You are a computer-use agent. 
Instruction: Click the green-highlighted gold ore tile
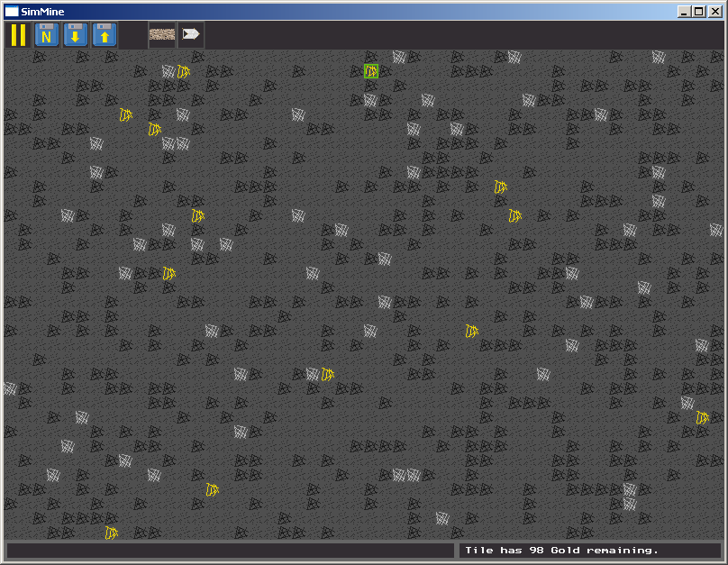[x=371, y=71]
